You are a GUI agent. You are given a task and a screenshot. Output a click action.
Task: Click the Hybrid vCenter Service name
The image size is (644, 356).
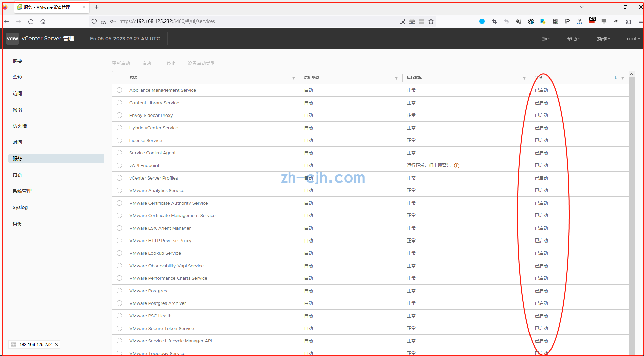(153, 128)
